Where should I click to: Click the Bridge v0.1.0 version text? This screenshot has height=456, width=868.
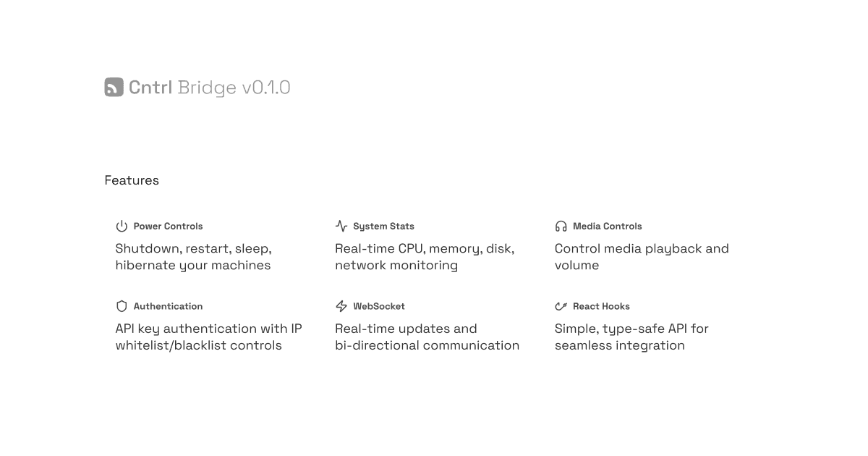pos(234,88)
